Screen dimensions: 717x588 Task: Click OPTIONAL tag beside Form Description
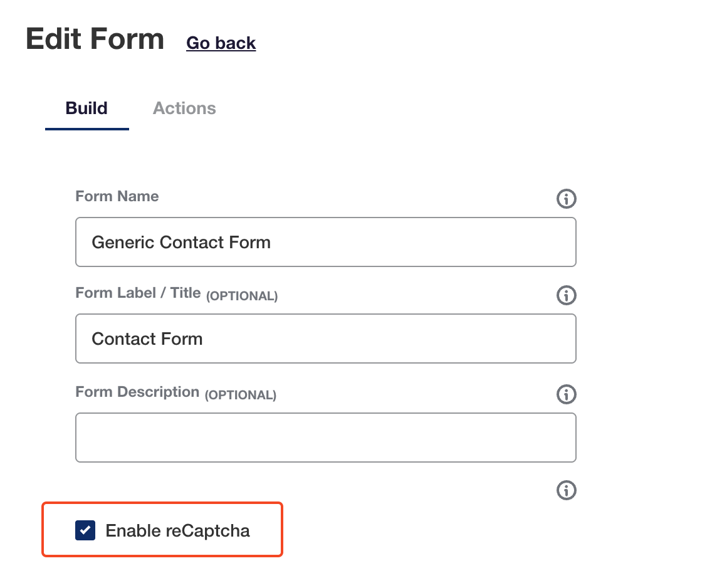241,396
